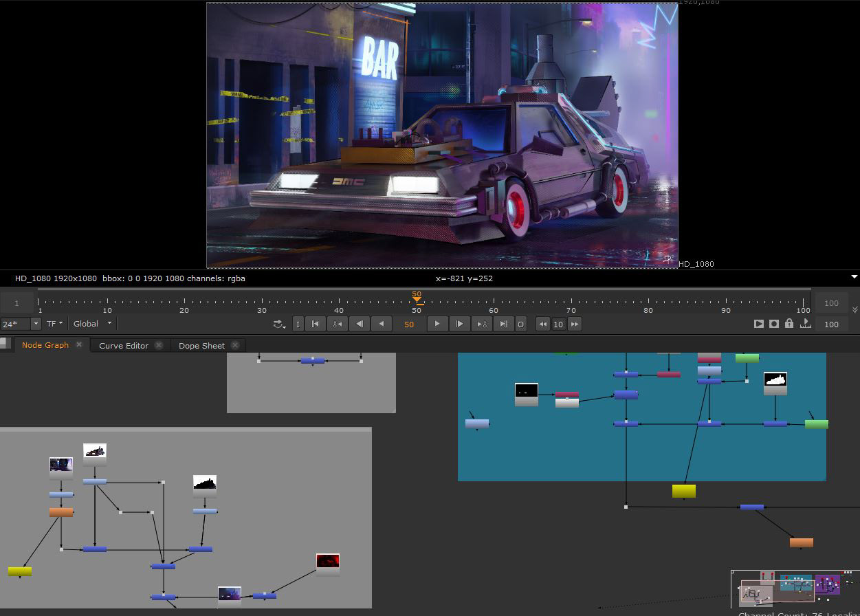Open the pane content menu icon left of Node Graph
Image resolution: width=860 pixels, height=616 pixels.
5,342
